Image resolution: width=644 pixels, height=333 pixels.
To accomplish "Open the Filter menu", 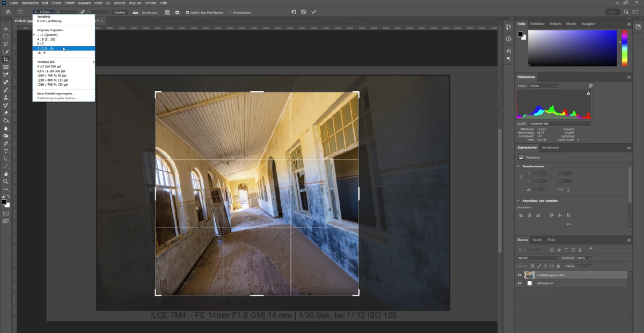I will click(99, 3).
